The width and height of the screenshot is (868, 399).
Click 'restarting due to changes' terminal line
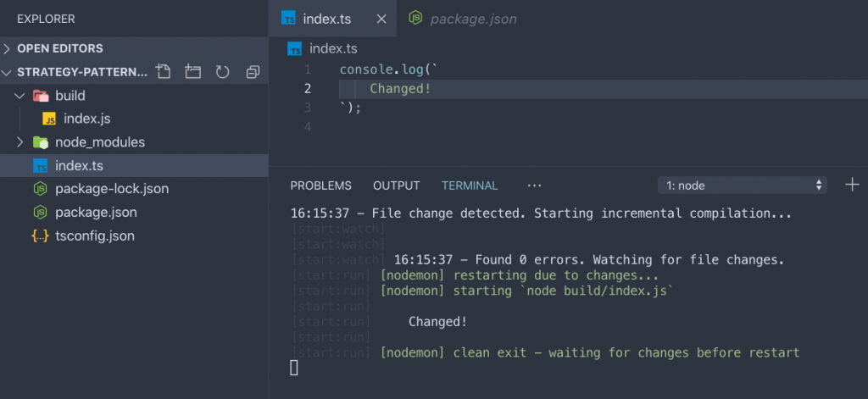tap(520, 275)
